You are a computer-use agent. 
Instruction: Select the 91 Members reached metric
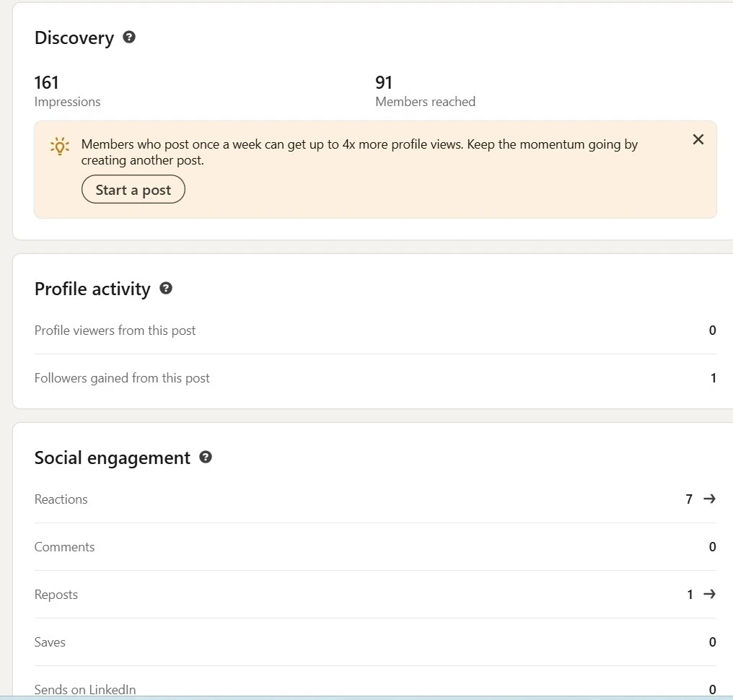tap(425, 90)
